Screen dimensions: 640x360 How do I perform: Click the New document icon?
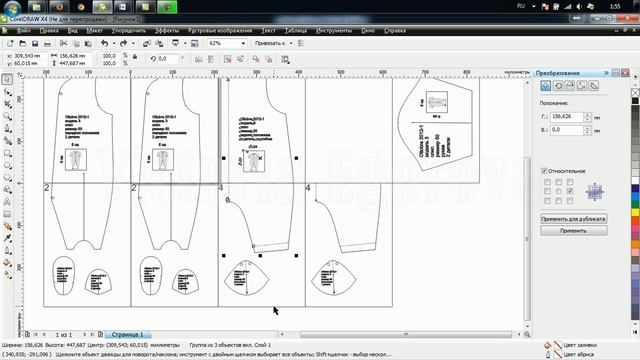click(x=10, y=43)
